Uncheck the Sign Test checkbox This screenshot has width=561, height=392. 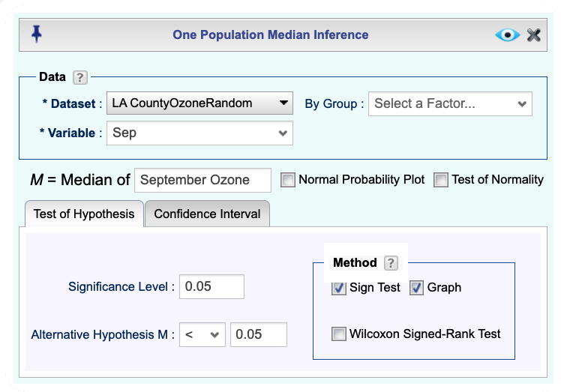click(339, 288)
